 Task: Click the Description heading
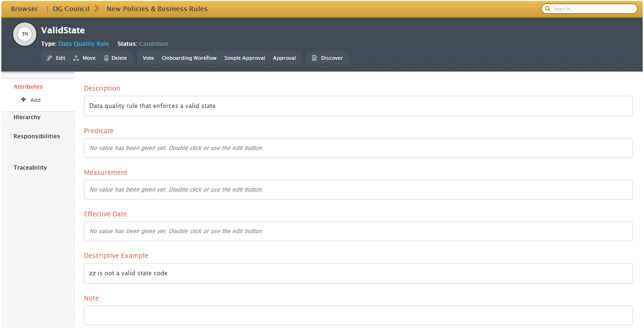coord(102,88)
